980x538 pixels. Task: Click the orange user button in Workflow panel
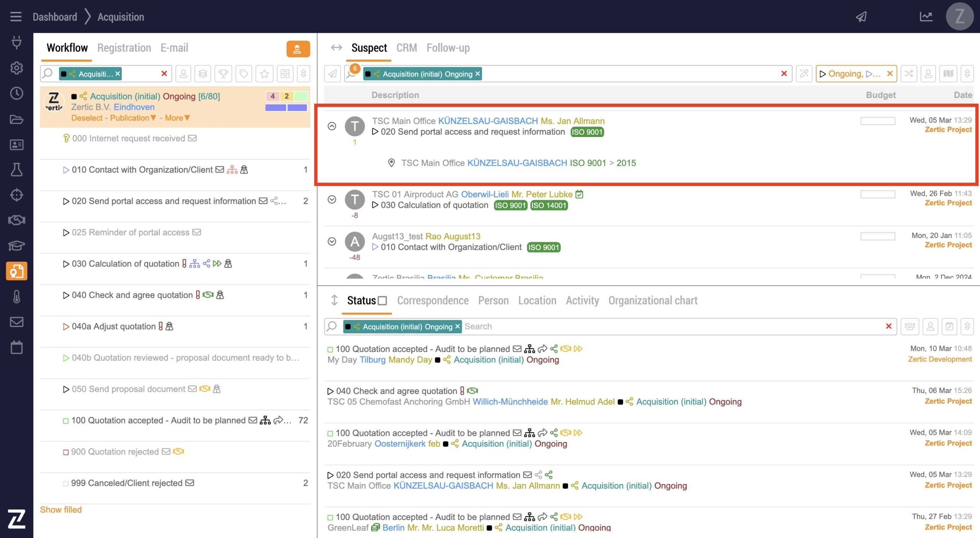click(298, 49)
